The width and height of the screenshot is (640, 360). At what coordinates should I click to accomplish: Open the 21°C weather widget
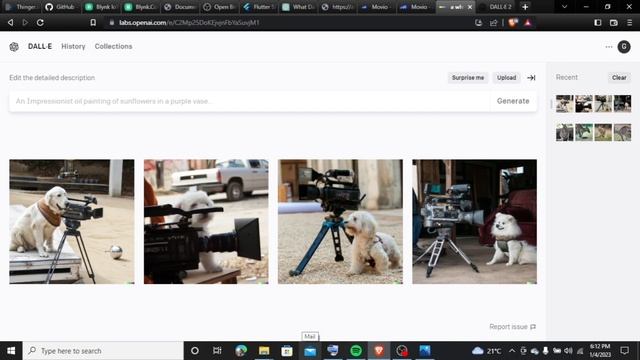[487, 351]
